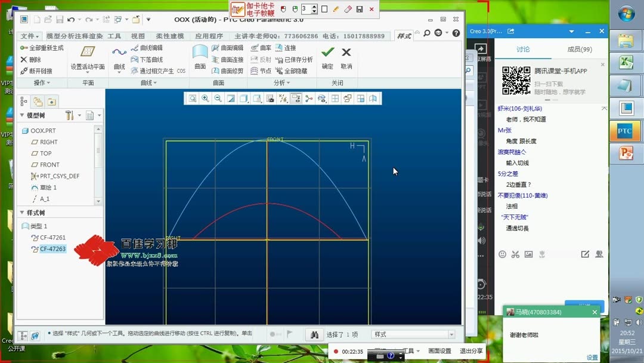Viewport: 644px width, 363px height.
Task: Switch to the 视图 (View) ribbon tab
Action: (139, 36)
